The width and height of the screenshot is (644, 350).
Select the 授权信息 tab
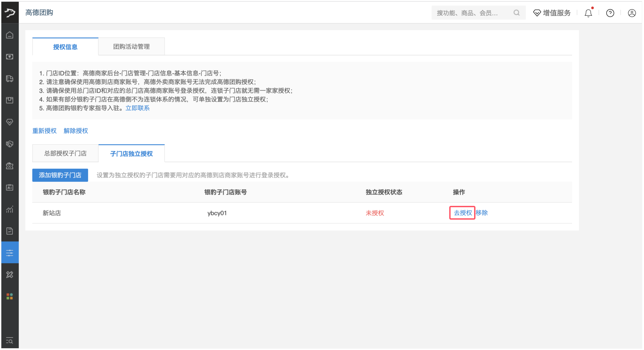point(65,47)
